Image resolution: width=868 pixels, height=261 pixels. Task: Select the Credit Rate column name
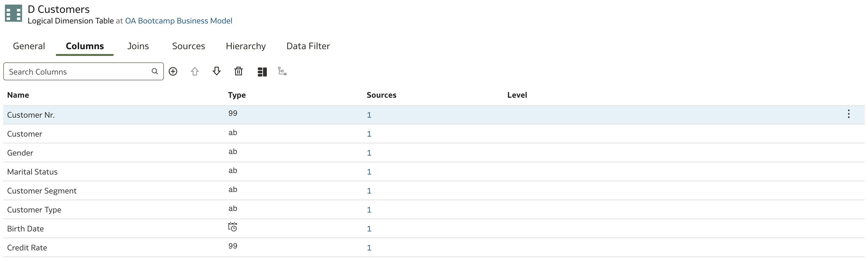[27, 248]
